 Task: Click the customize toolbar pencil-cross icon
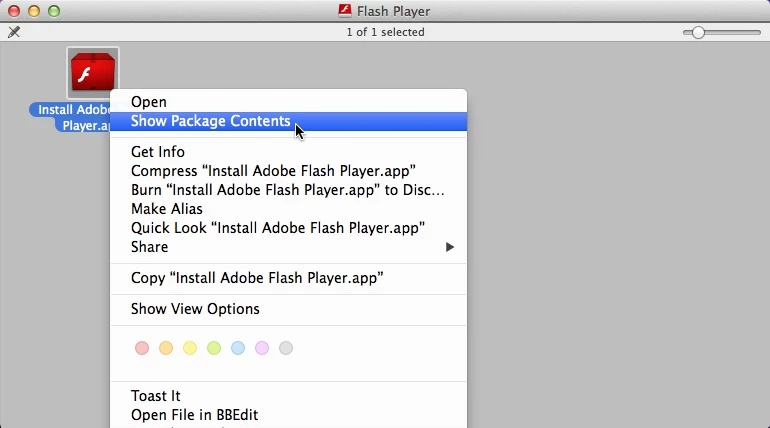(x=14, y=32)
